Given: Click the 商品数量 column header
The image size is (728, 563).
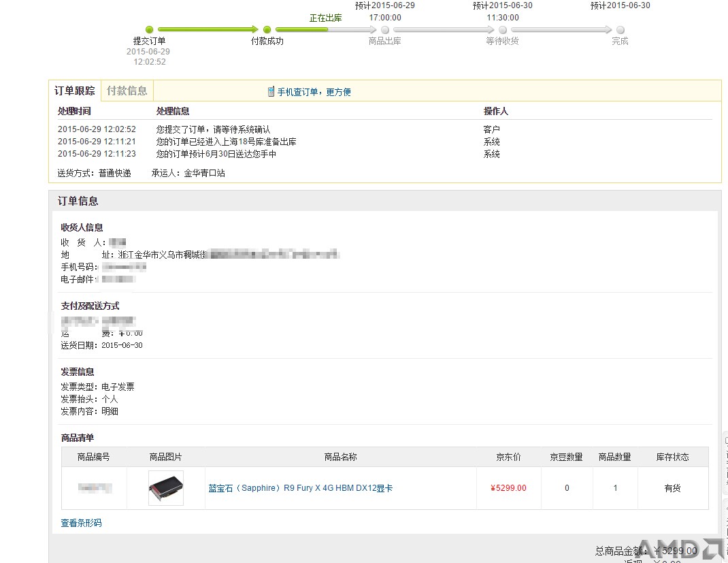Looking at the screenshot, I should point(614,457).
